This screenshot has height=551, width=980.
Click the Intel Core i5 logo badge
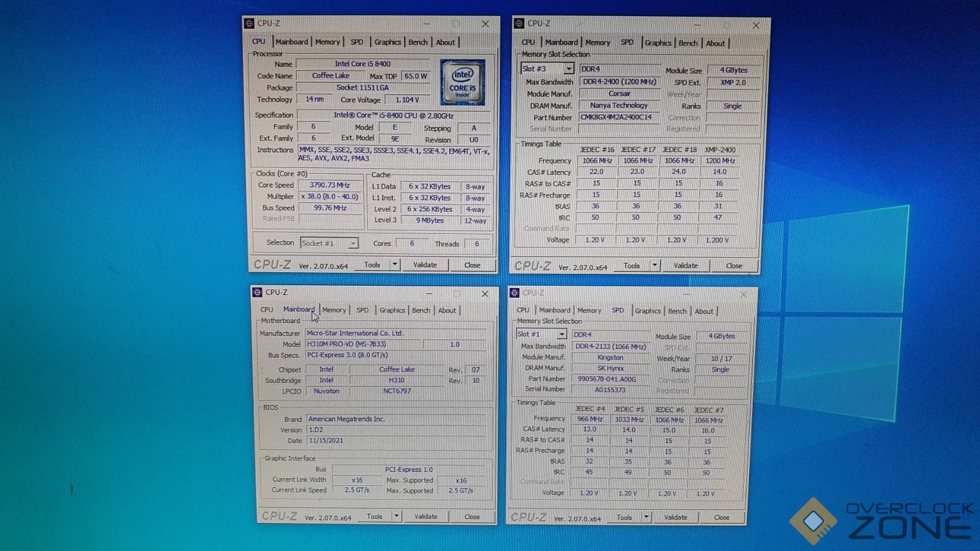(462, 82)
